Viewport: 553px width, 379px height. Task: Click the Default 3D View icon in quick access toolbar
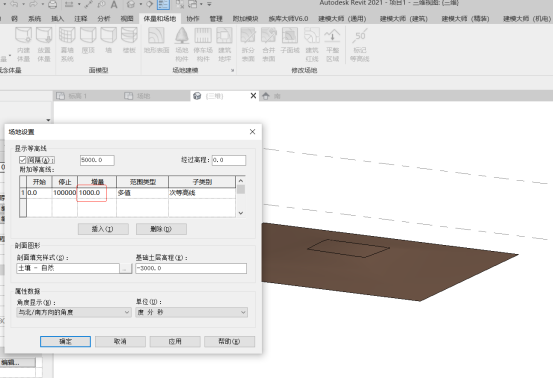coord(131,4)
